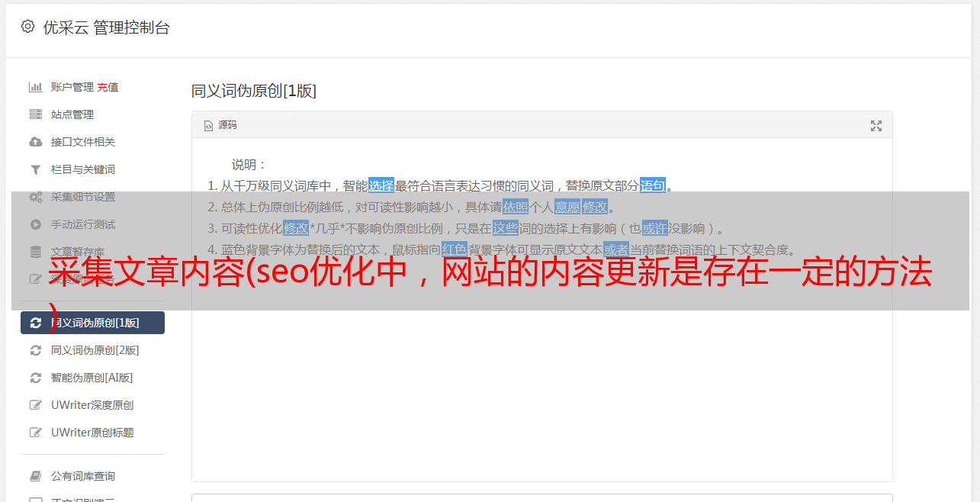This screenshot has height=502, width=980.
Task: Click the highlighted word 选择 in the text
Action: 381,185
